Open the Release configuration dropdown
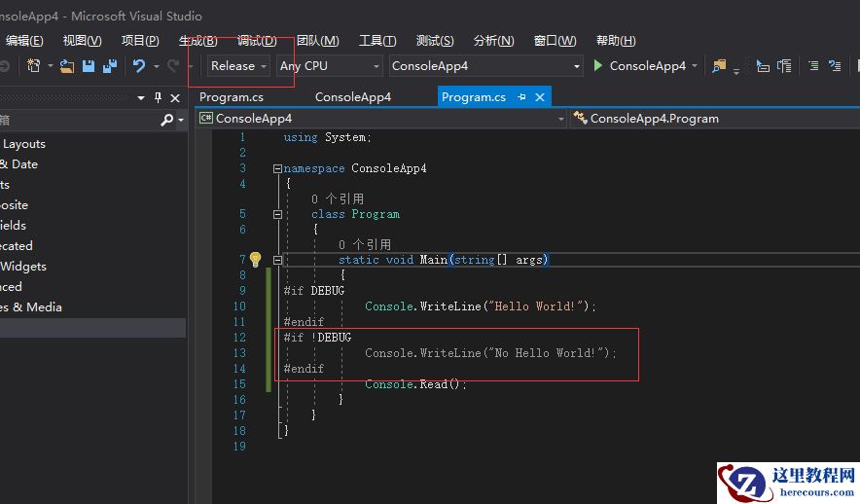This screenshot has width=860, height=504. (x=239, y=66)
